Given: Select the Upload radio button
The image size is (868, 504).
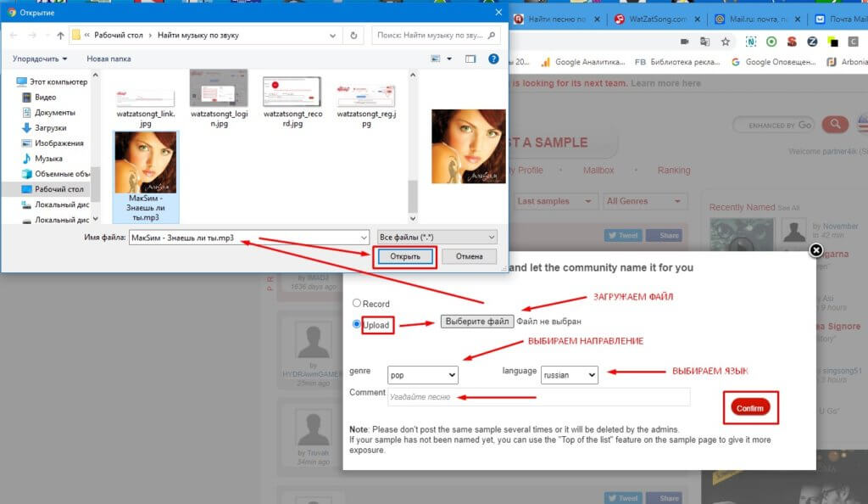Looking at the screenshot, I should click(x=357, y=323).
